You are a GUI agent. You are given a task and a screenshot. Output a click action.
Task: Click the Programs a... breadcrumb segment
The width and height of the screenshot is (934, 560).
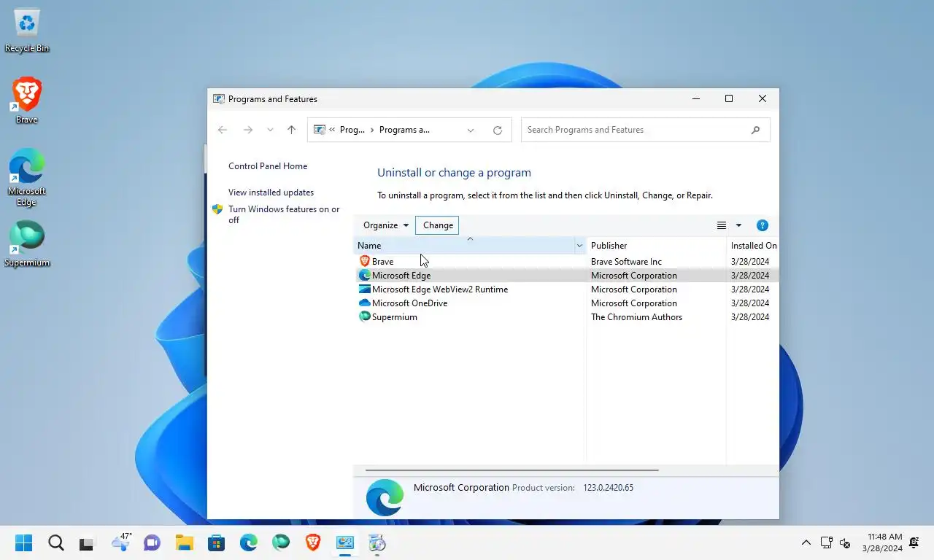[404, 130]
